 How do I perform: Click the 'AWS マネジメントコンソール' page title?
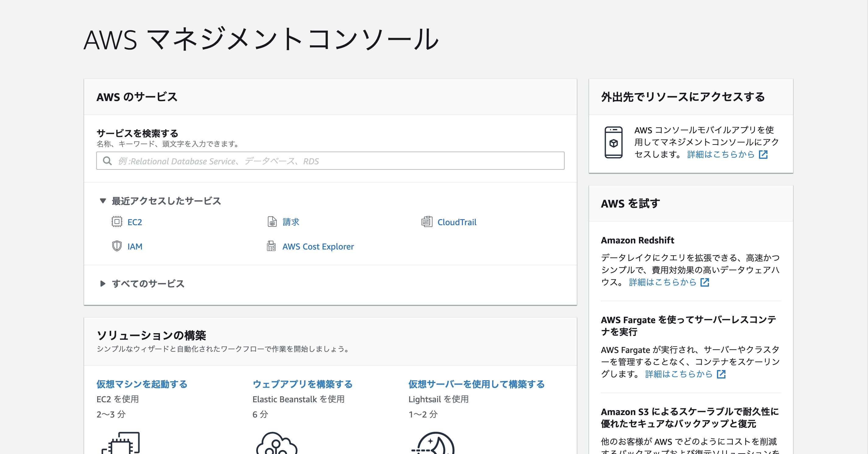261,39
